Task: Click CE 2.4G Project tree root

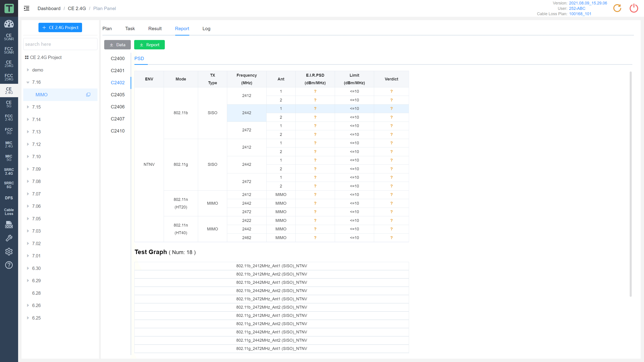Action: point(46,57)
